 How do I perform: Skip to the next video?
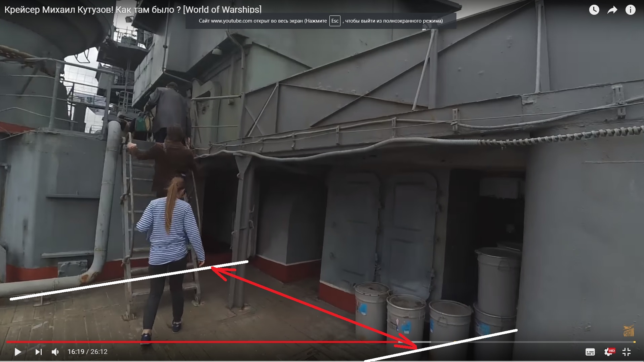[x=39, y=352]
